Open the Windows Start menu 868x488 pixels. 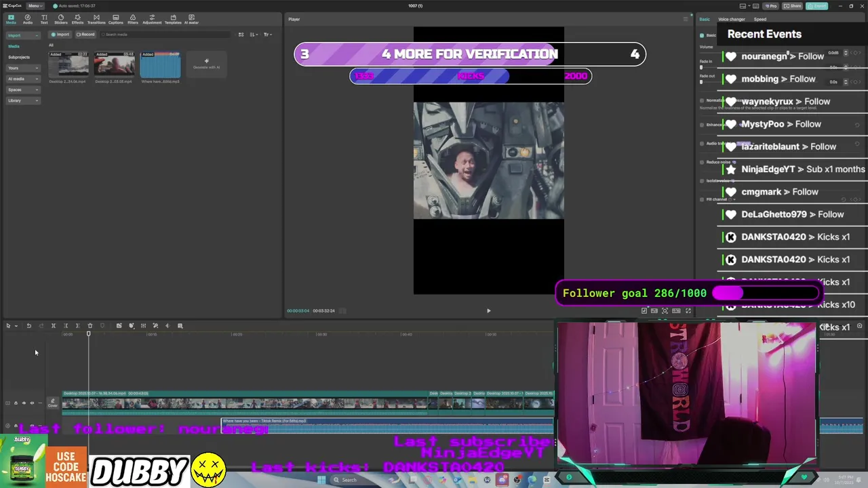[x=321, y=480]
